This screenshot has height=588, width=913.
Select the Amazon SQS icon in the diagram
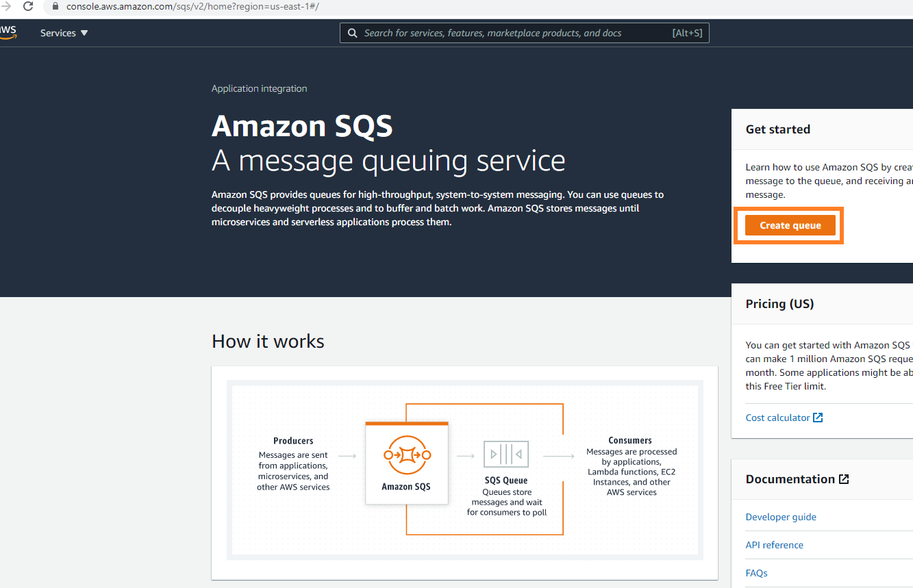point(407,455)
